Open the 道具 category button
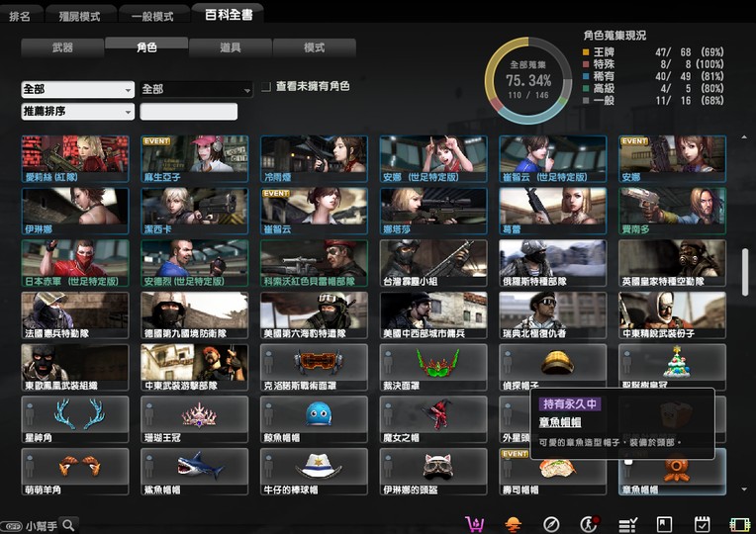The image size is (756, 534). (230, 47)
